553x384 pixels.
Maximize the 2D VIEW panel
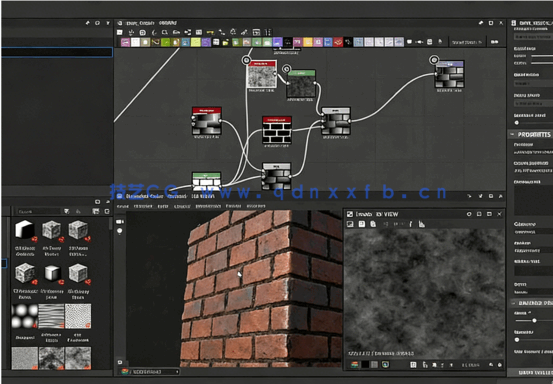pyautogui.click(x=489, y=214)
